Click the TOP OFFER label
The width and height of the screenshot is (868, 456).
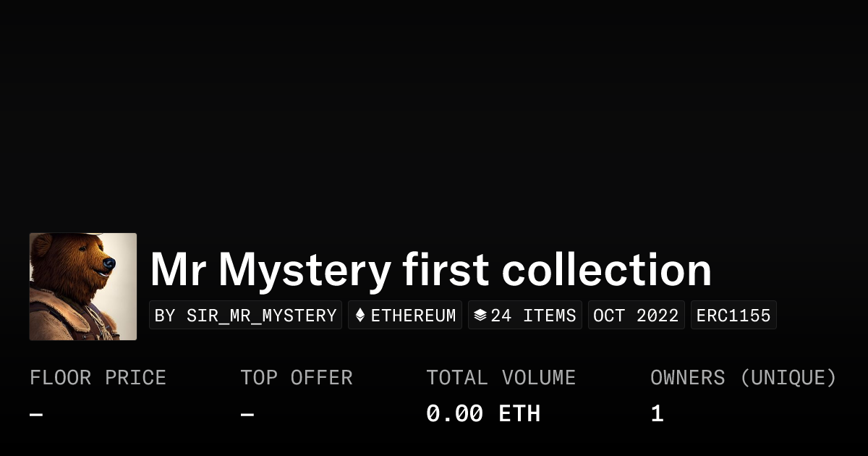point(297,378)
